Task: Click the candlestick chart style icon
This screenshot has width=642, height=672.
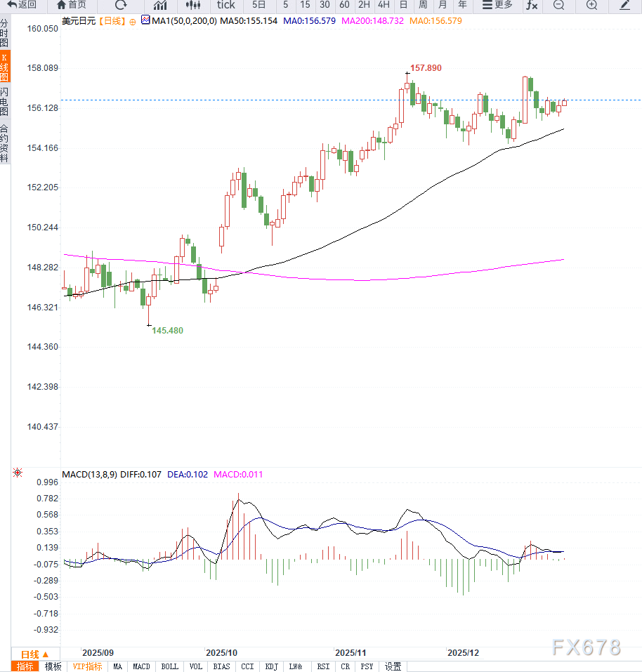Action: point(192,5)
